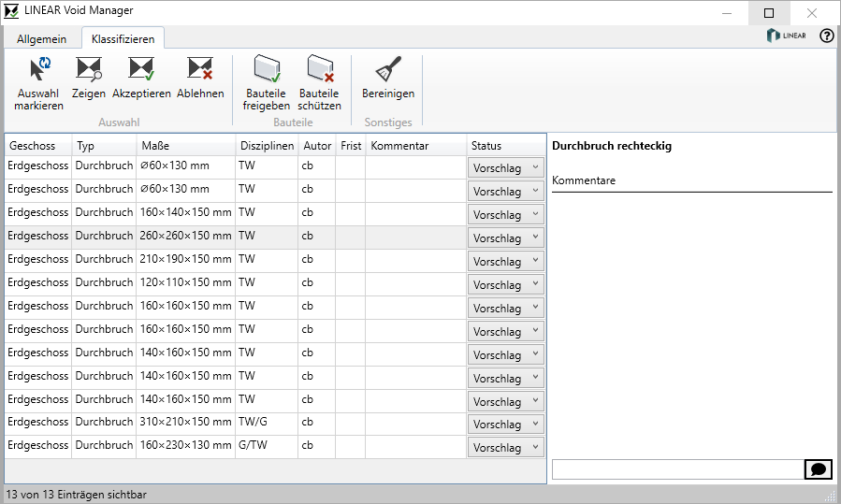Screen dimensions: 841x504
Task: Sort by Status column header
Action: coord(506,146)
